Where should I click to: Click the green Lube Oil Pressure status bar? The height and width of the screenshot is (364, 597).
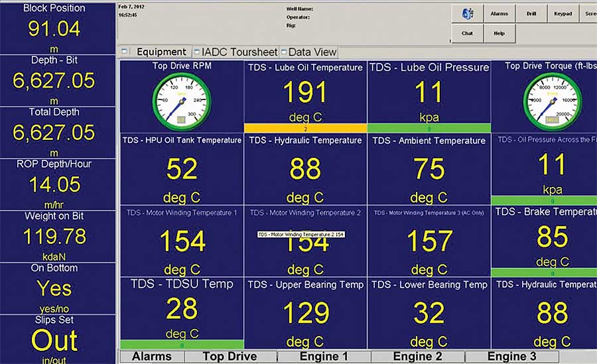point(429,128)
